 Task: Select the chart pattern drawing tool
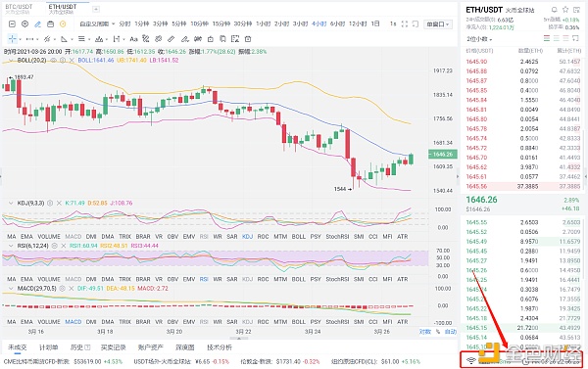(x=99, y=39)
